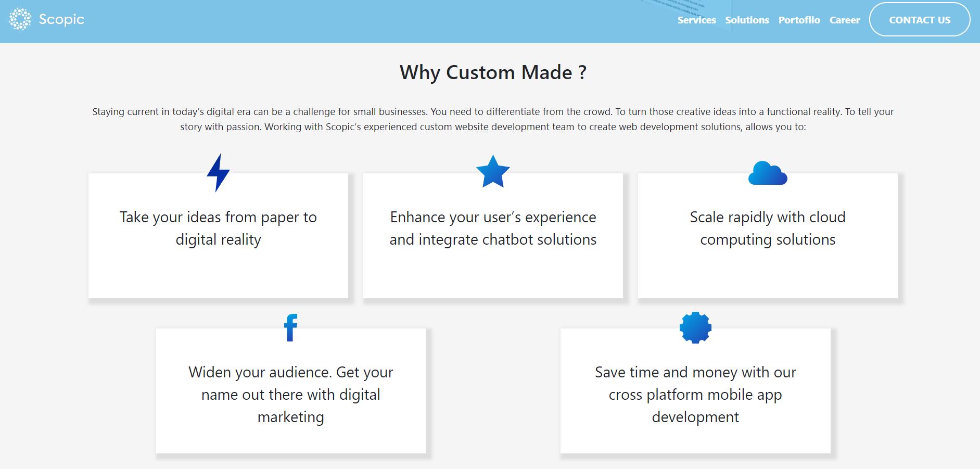Image resolution: width=980 pixels, height=469 pixels.
Task: Click the blue cloud icon
Action: click(767, 173)
